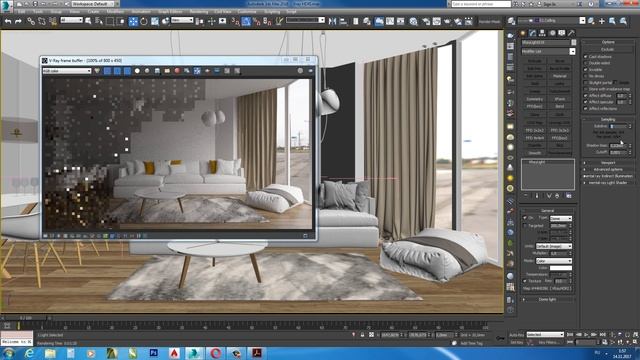The image size is (640, 360).
Task: Open the Workspace Default dropdown
Action: pyautogui.click(x=93, y=4)
